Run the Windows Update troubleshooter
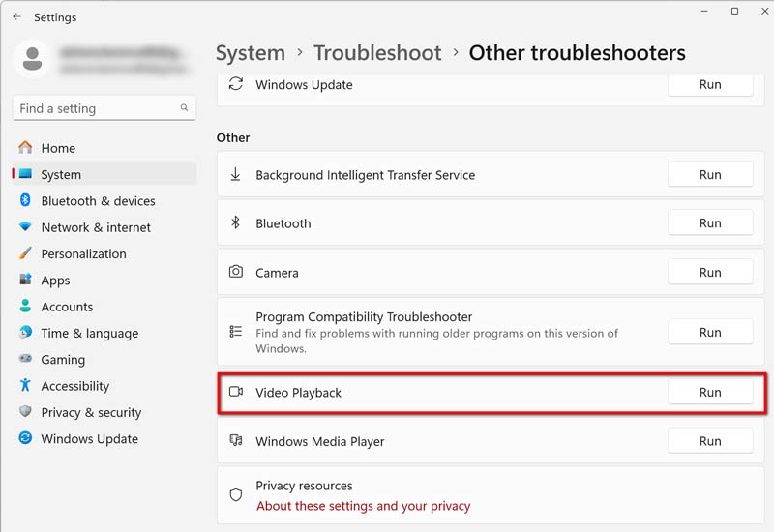774x532 pixels. coord(710,84)
